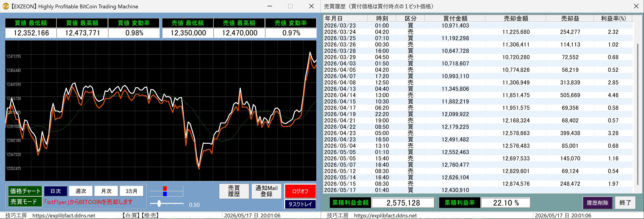Viewport: 644px width, 219px height.
Task: Click buy amount 11,192,298
Action: click(x=455, y=38)
